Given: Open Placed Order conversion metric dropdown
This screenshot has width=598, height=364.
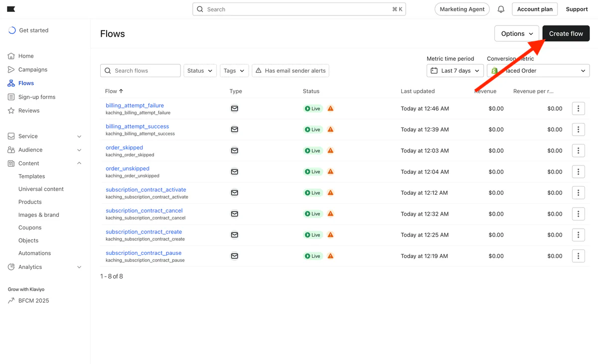Looking at the screenshot, I should [x=538, y=71].
